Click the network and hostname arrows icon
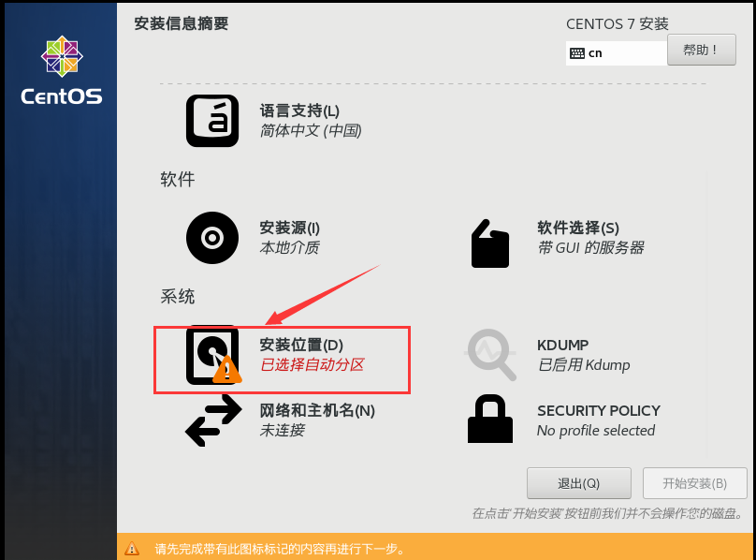The image size is (756, 560). click(x=213, y=420)
